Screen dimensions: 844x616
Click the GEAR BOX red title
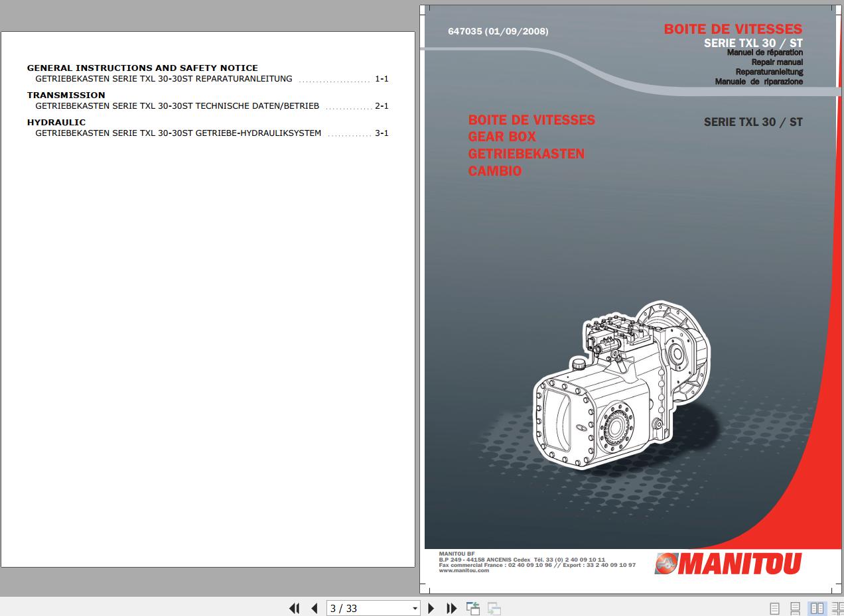click(x=502, y=137)
